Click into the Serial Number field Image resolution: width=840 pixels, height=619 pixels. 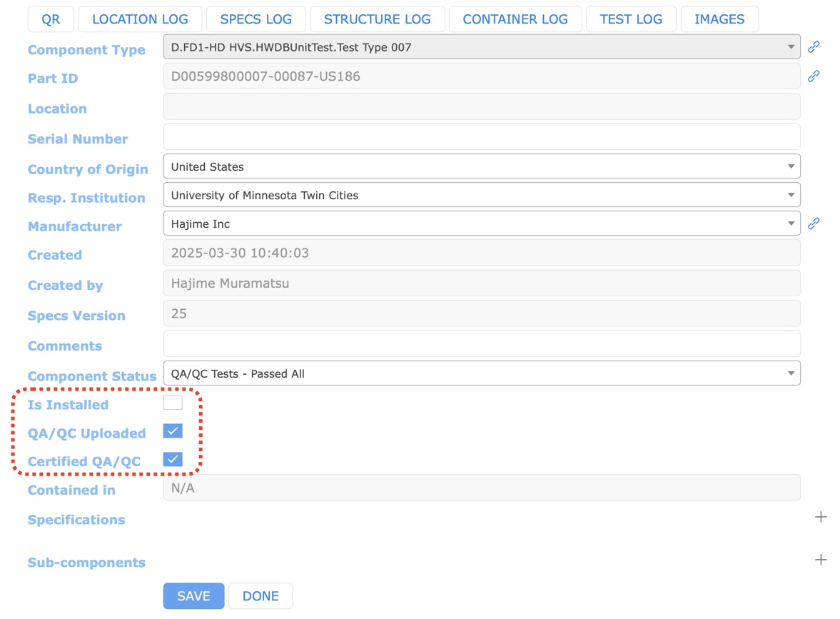click(481, 137)
